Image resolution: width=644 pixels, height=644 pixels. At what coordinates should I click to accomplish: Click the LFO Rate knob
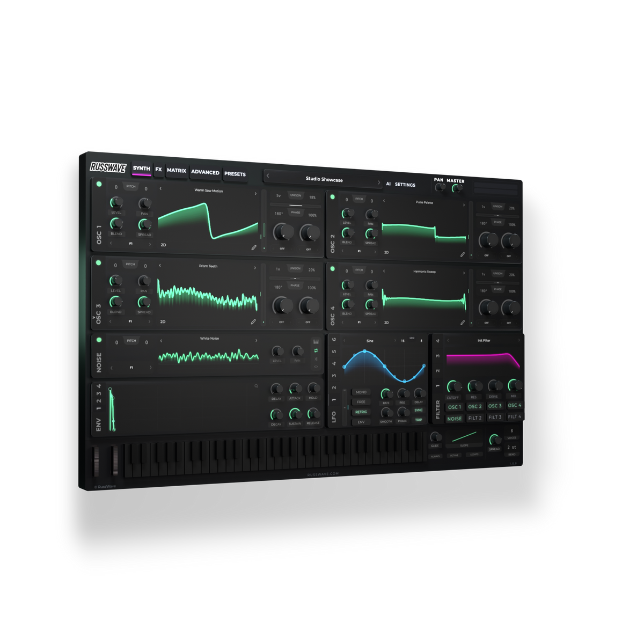point(386,394)
